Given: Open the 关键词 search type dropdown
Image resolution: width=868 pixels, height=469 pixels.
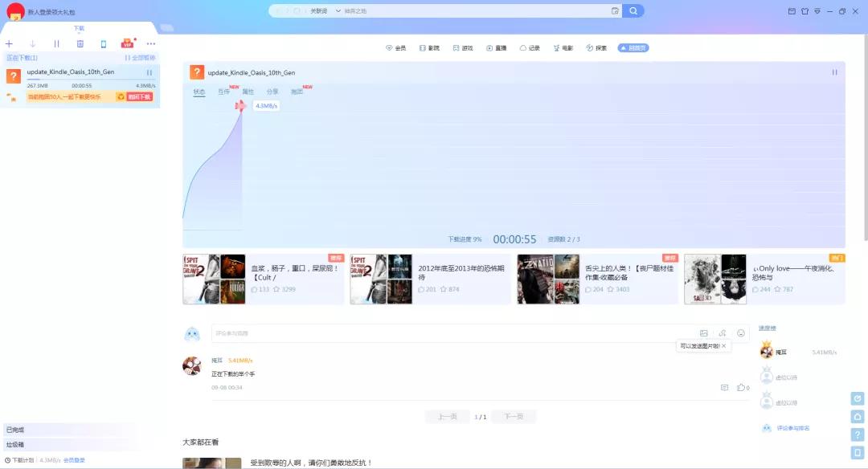Looking at the screenshot, I should click(x=325, y=11).
